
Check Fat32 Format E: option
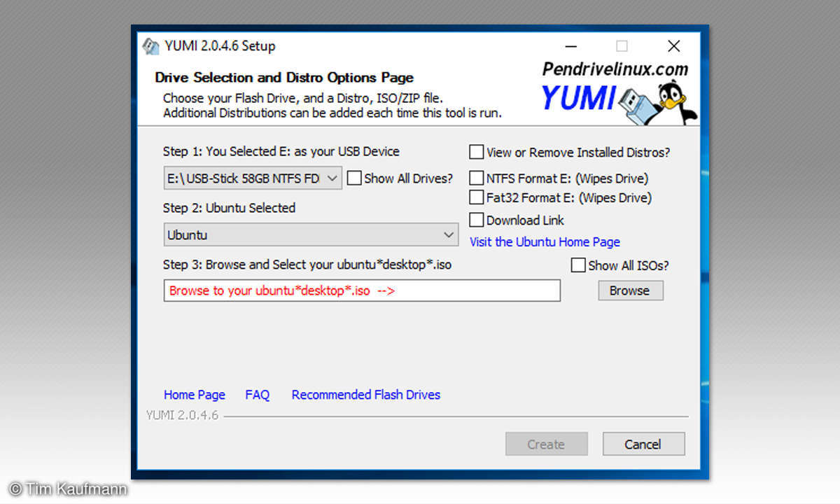click(x=477, y=197)
